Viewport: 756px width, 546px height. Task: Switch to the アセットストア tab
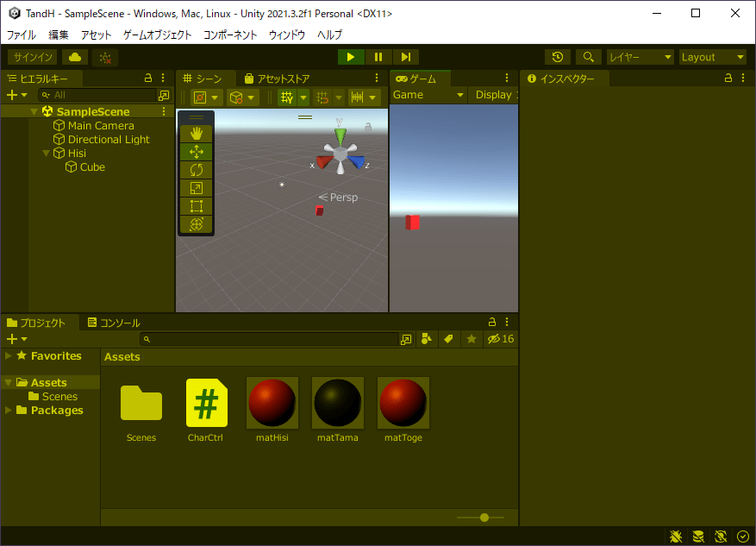tap(278, 78)
